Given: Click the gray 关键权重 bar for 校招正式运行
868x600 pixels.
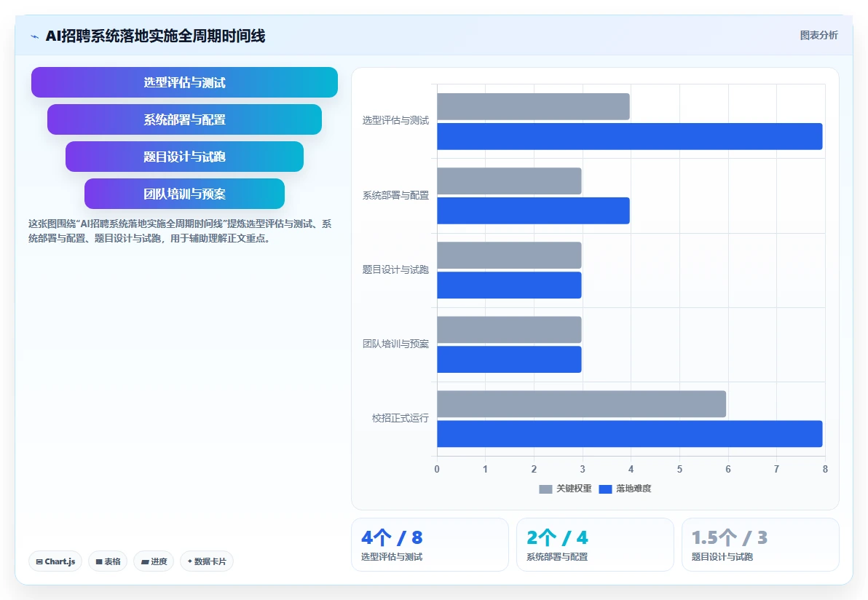Looking at the screenshot, I should click(x=581, y=404).
